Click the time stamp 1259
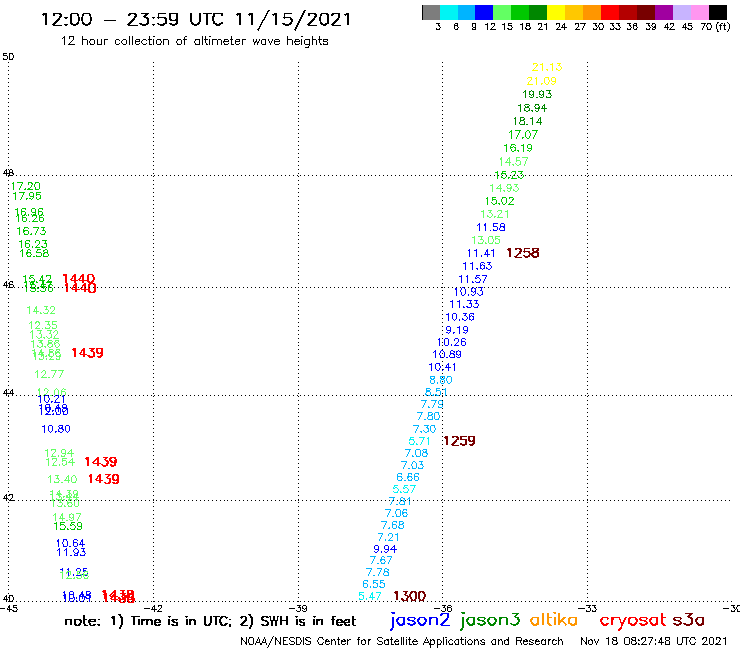Screen dimensions: 740x650 tap(459, 441)
